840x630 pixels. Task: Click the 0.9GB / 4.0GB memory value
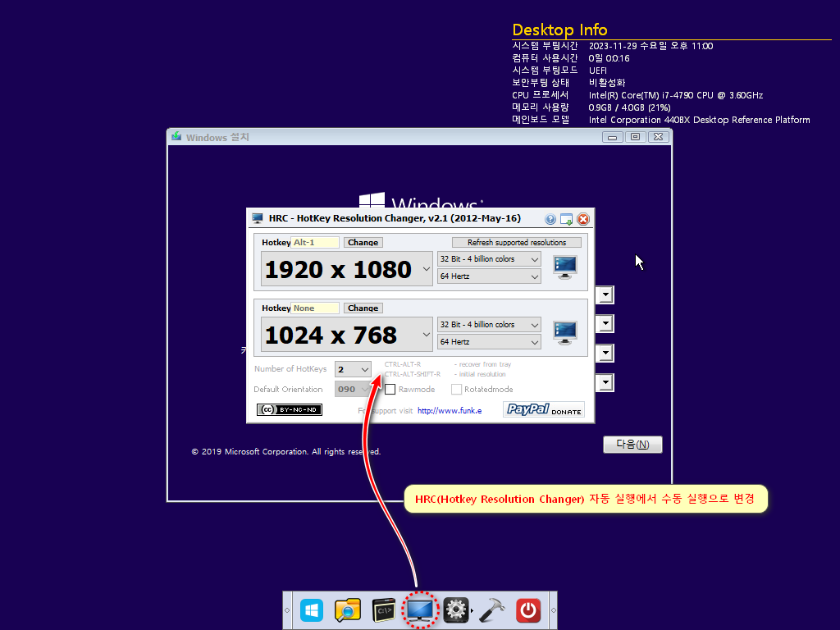(629, 107)
